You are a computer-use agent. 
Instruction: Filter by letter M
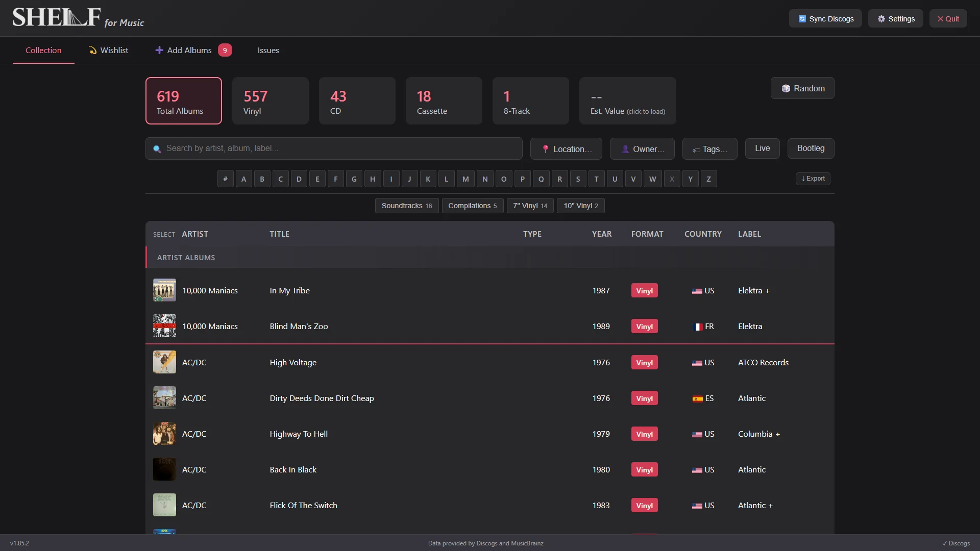465,179
